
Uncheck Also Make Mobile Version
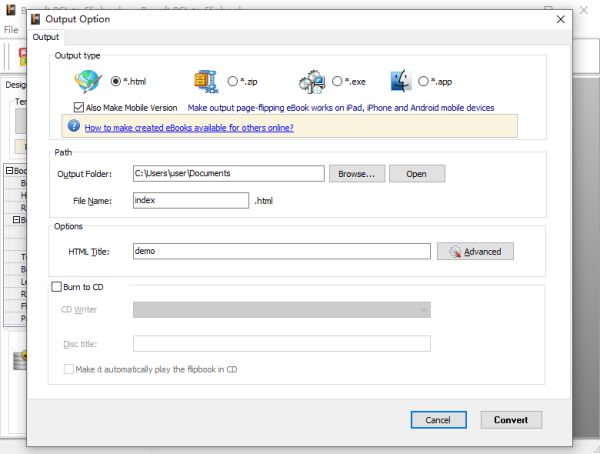click(79, 108)
